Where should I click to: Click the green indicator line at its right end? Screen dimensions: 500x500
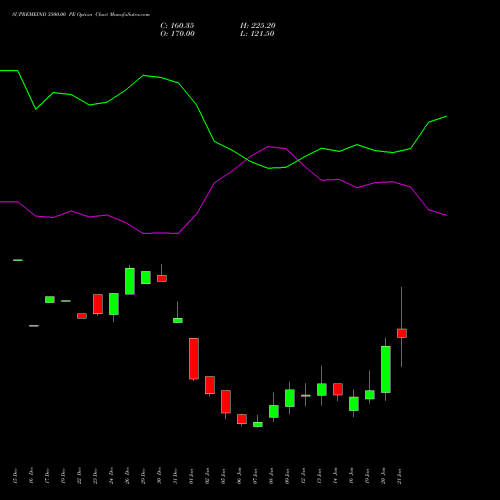446,117
